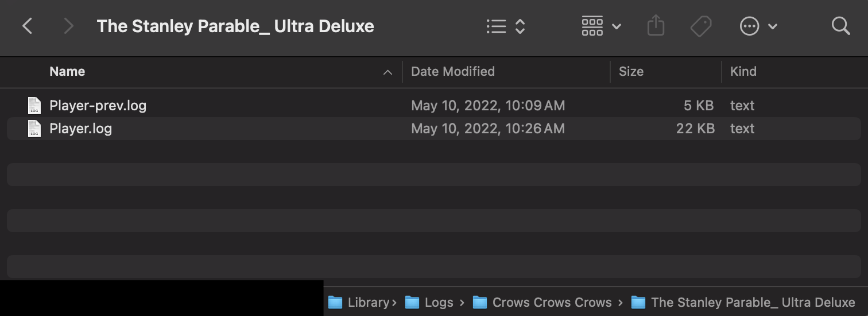Viewport: 868px width, 316px height.
Task: Jump to Logs folder in path bar
Action: click(439, 302)
